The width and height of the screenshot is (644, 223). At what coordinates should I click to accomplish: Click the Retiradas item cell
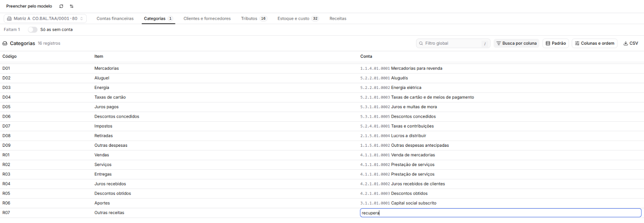(103, 136)
